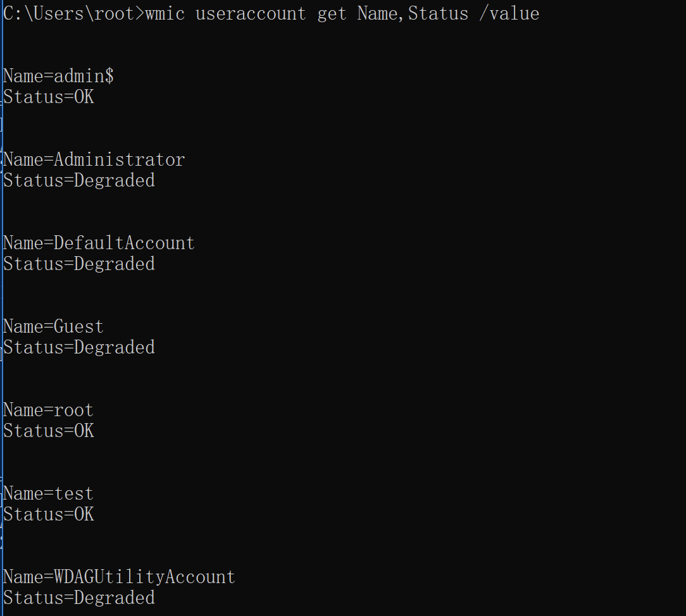Click Status=OK under test
The height and width of the screenshot is (616, 686).
tap(49, 515)
